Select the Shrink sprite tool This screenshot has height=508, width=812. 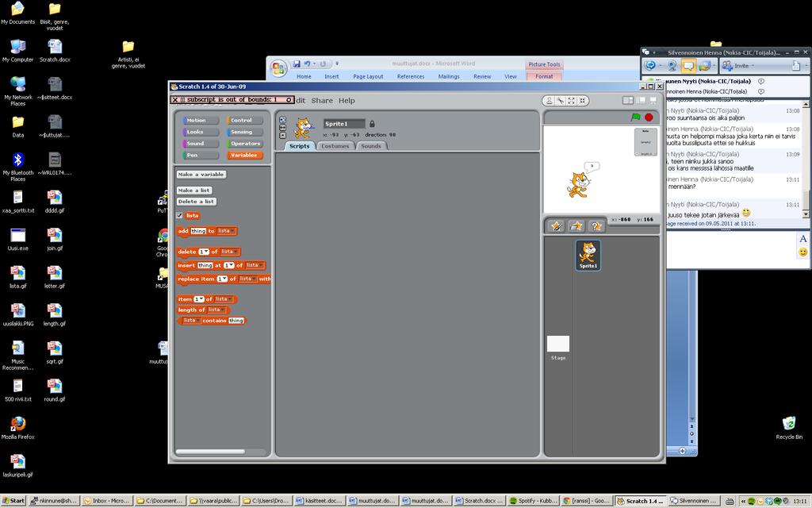582,101
